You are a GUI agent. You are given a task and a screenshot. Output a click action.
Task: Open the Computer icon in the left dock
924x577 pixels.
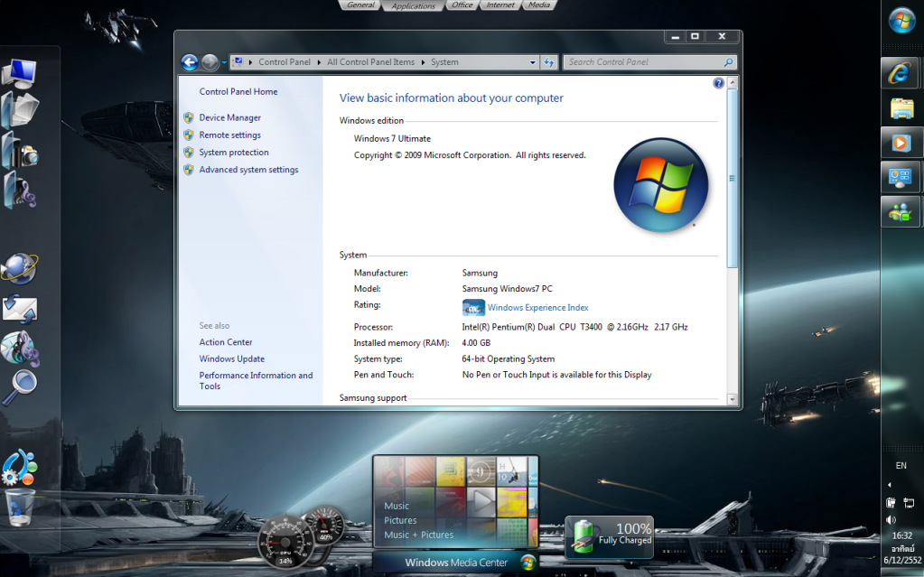click(x=20, y=74)
